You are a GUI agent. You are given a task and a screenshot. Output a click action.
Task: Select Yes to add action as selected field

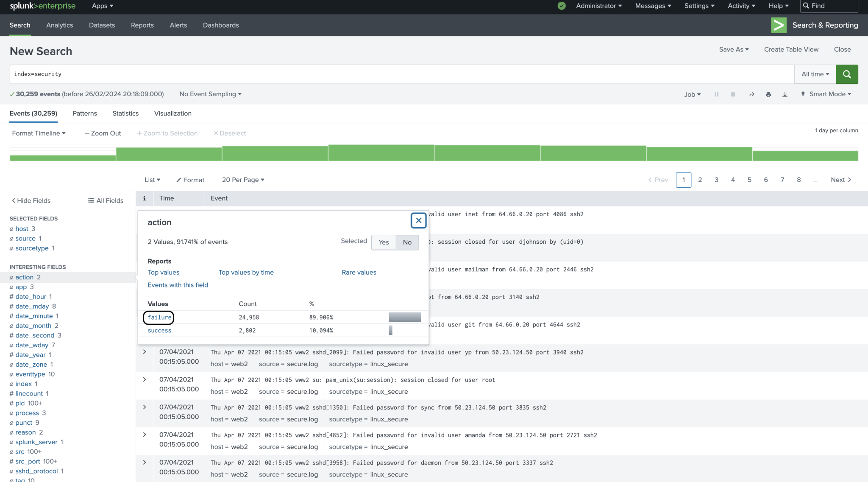pos(383,242)
